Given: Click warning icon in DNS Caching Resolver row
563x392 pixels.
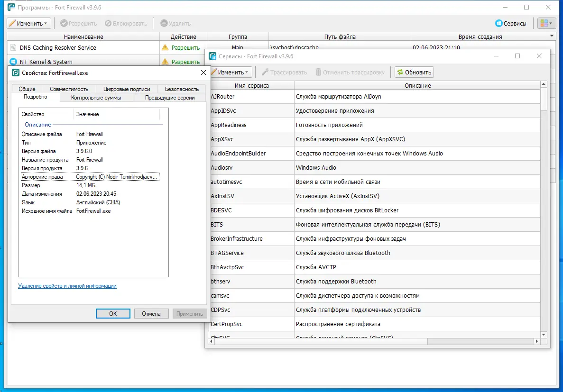Looking at the screenshot, I should (x=165, y=47).
